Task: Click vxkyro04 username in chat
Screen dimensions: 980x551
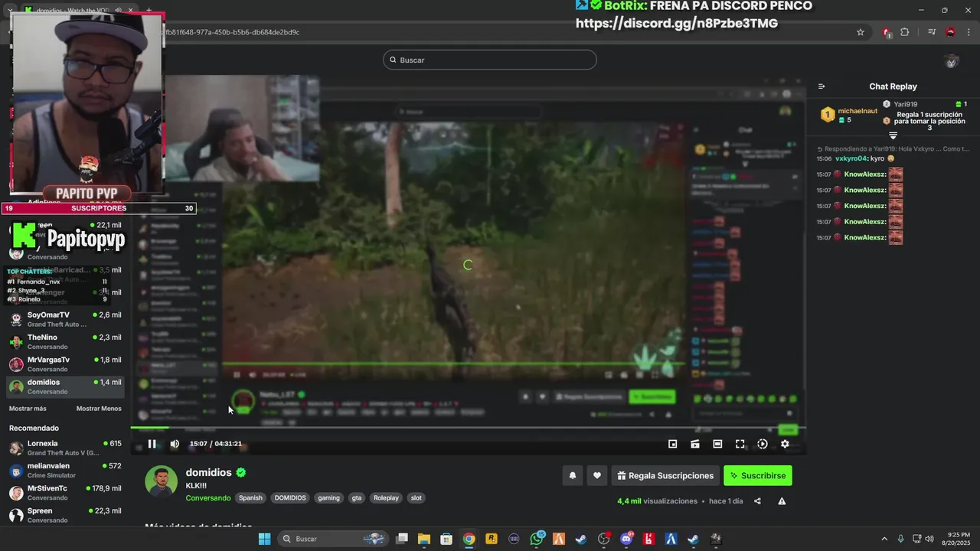Action: [x=851, y=158]
